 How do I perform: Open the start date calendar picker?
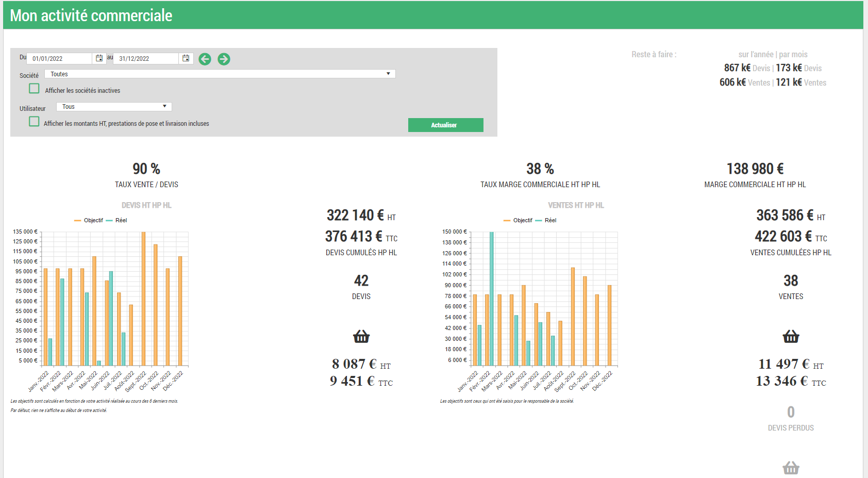click(99, 58)
